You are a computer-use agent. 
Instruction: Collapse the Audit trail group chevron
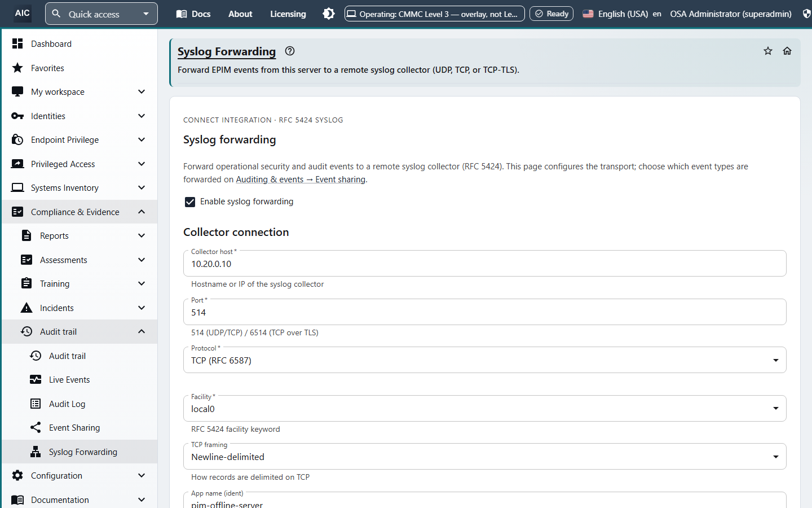click(x=142, y=331)
